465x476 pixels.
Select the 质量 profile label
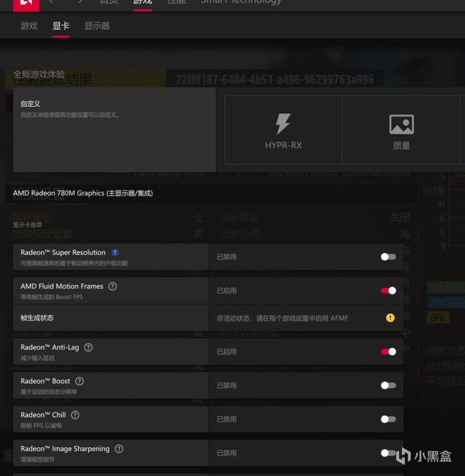point(401,146)
